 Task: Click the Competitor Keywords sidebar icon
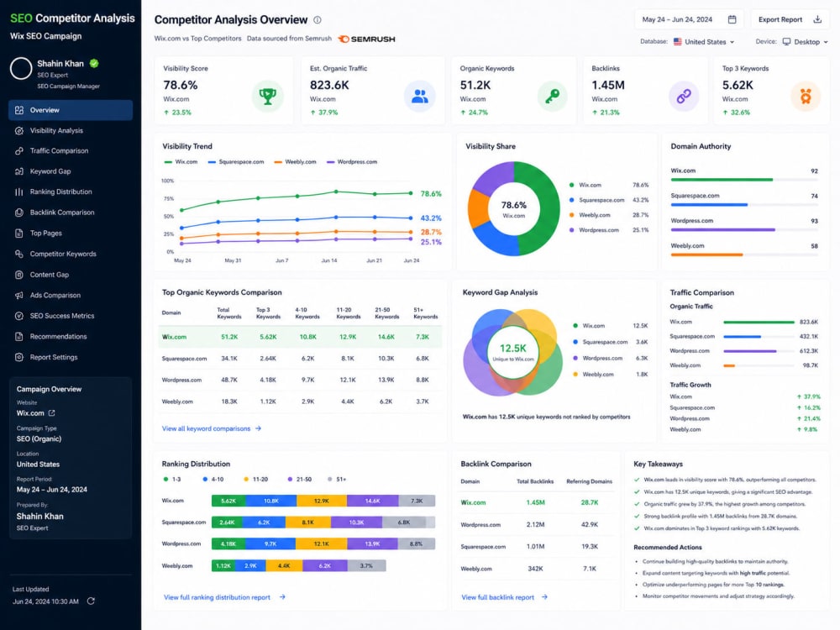19,254
